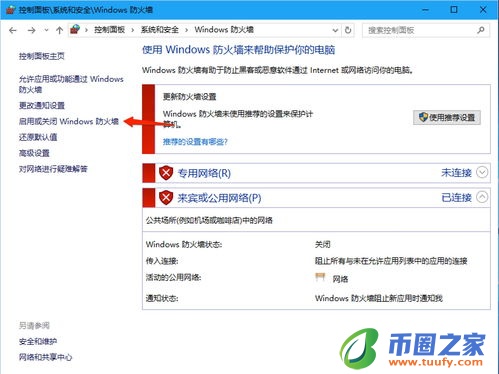Image resolution: width=499 pixels, height=374 pixels.
Task: Click the red shield icon beside 来宾或公用网络
Action: click(166, 198)
